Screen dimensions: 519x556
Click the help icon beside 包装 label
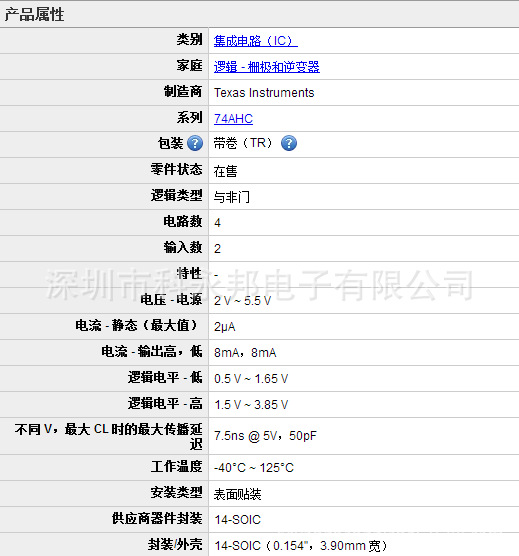pyautogui.click(x=195, y=144)
